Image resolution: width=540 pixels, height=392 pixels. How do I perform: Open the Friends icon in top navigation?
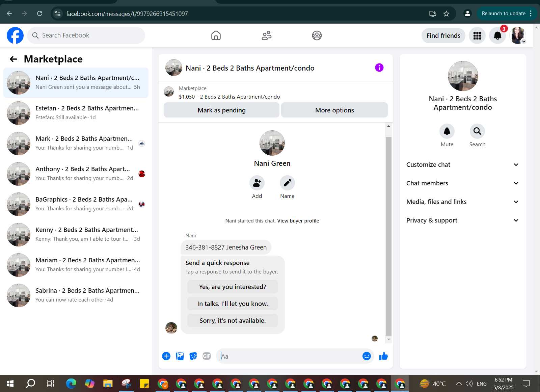[267, 35]
